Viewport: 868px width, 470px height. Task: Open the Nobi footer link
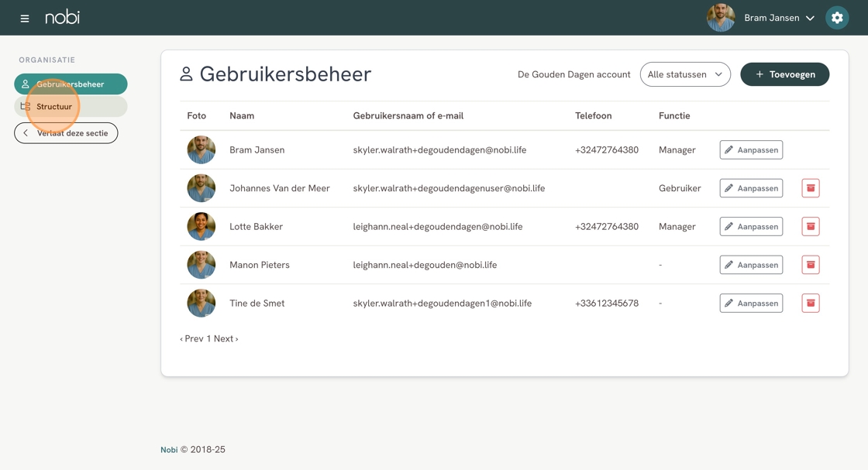pyautogui.click(x=169, y=450)
